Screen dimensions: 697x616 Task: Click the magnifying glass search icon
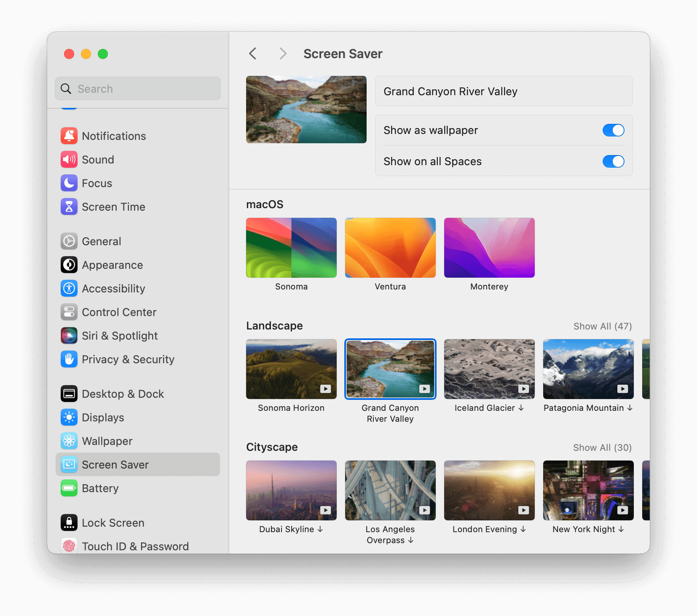(x=66, y=88)
